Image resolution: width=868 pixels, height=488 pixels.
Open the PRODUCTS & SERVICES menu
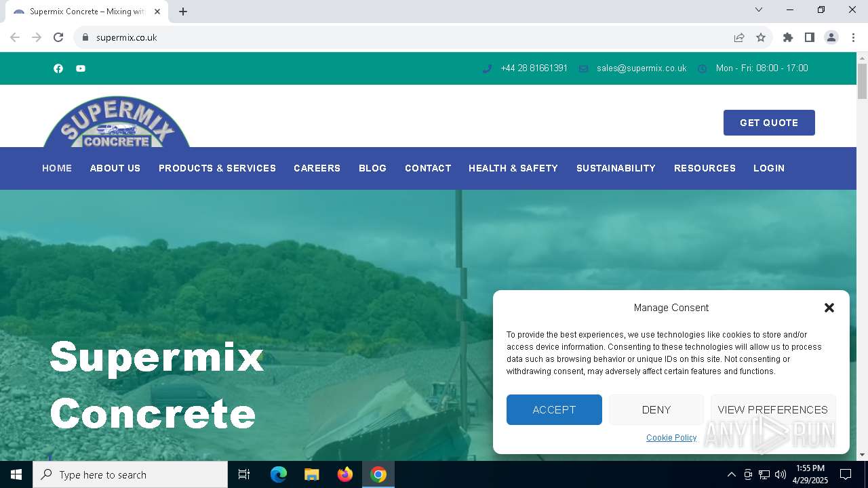[217, 168]
